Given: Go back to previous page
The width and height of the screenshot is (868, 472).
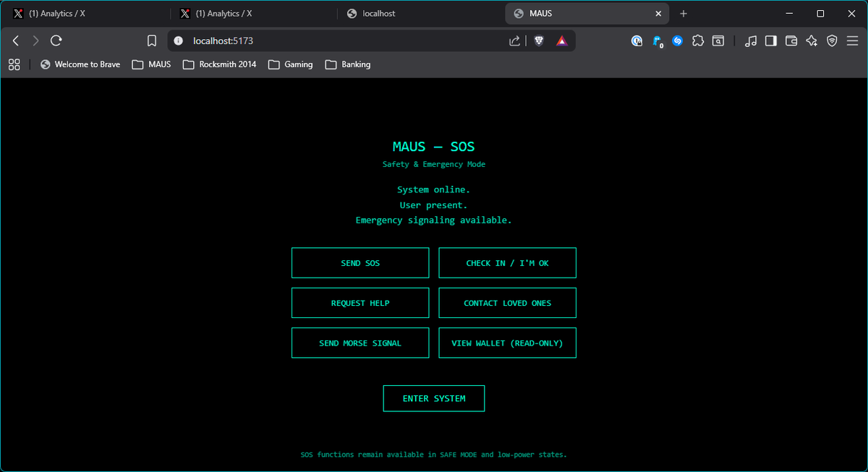Looking at the screenshot, I should click(x=16, y=41).
